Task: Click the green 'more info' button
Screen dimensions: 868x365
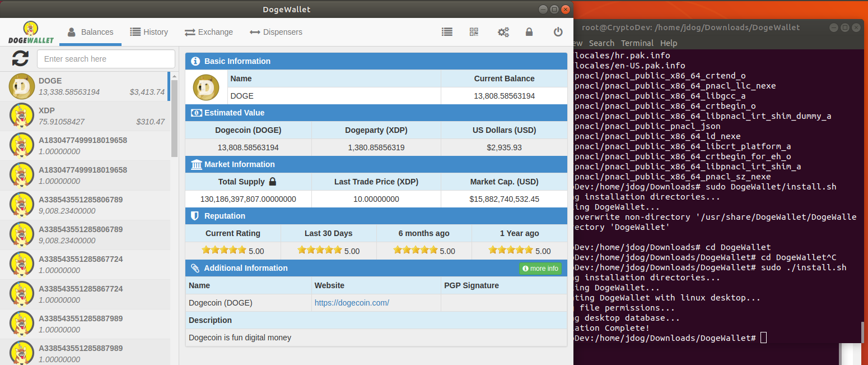Action: click(540, 269)
